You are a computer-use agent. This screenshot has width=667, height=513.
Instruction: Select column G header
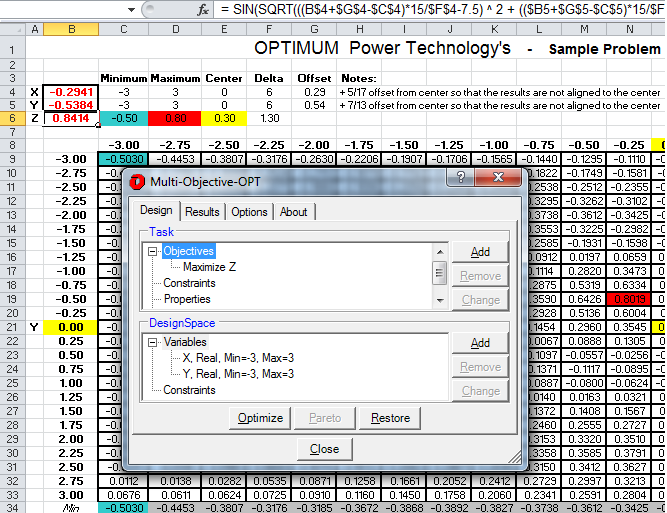point(314,29)
